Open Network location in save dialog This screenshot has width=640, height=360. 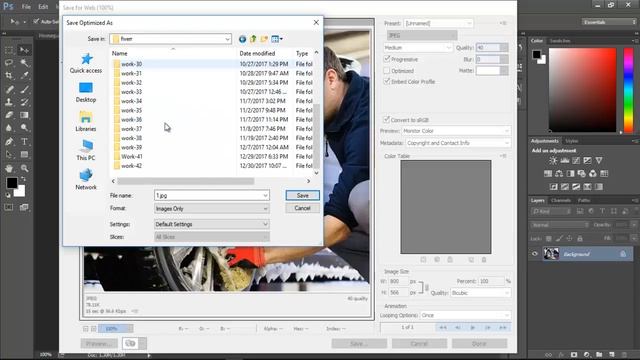coord(86,180)
